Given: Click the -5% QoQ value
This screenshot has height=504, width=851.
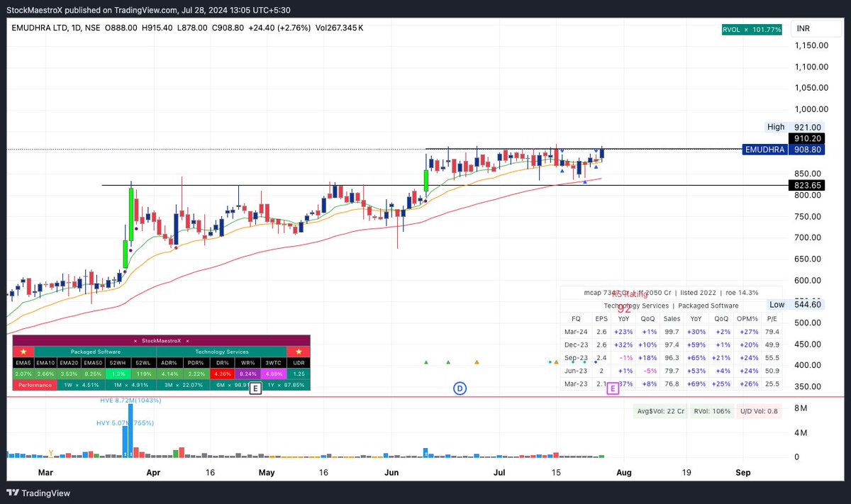Looking at the screenshot, I should point(649,371).
